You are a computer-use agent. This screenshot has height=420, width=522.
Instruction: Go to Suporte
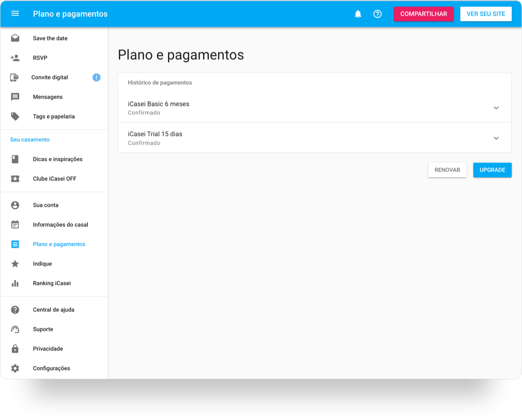pos(54,329)
